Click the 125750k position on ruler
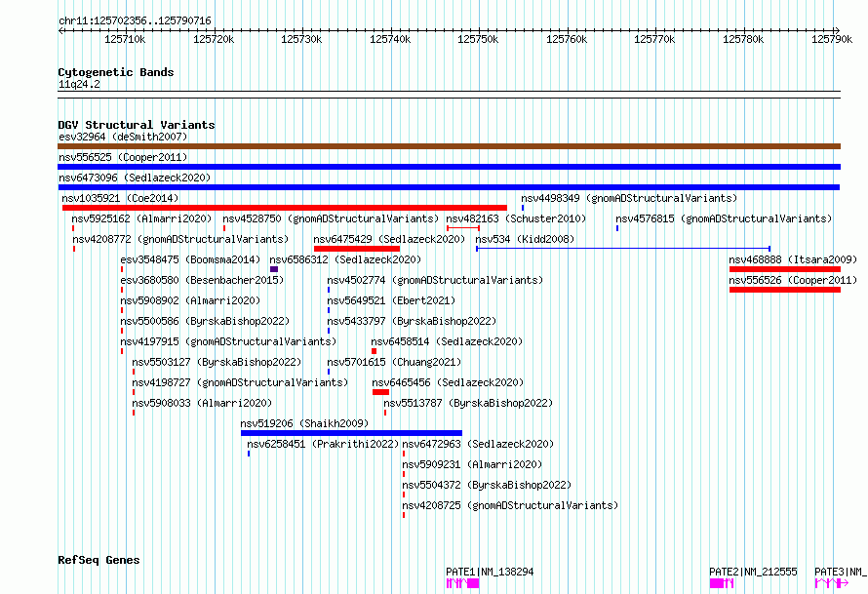 [x=478, y=39]
